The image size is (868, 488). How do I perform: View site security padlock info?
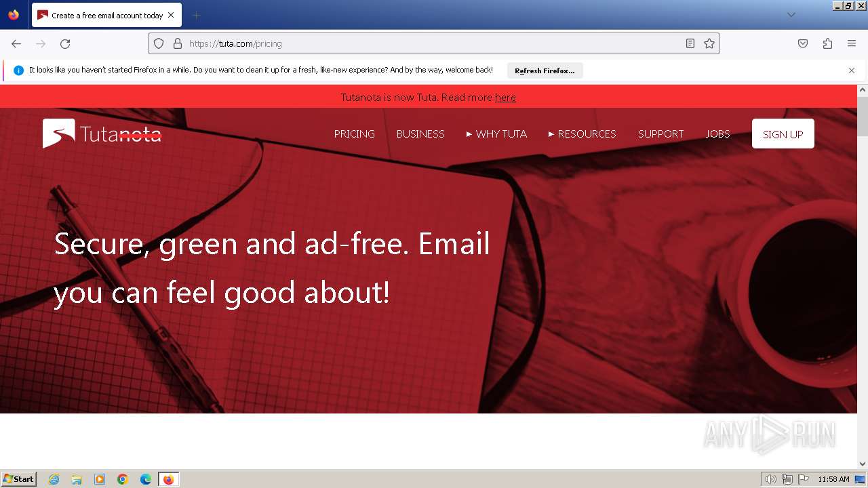[x=178, y=43]
